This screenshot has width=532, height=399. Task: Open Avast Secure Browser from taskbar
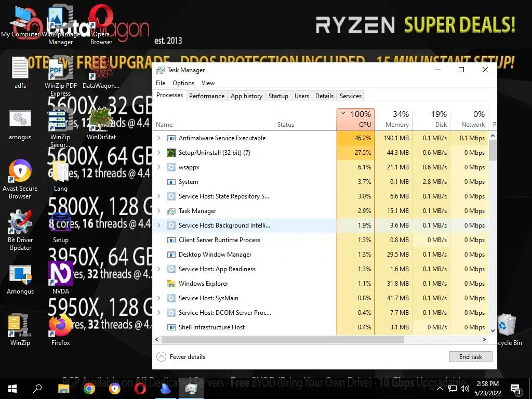coord(115,389)
